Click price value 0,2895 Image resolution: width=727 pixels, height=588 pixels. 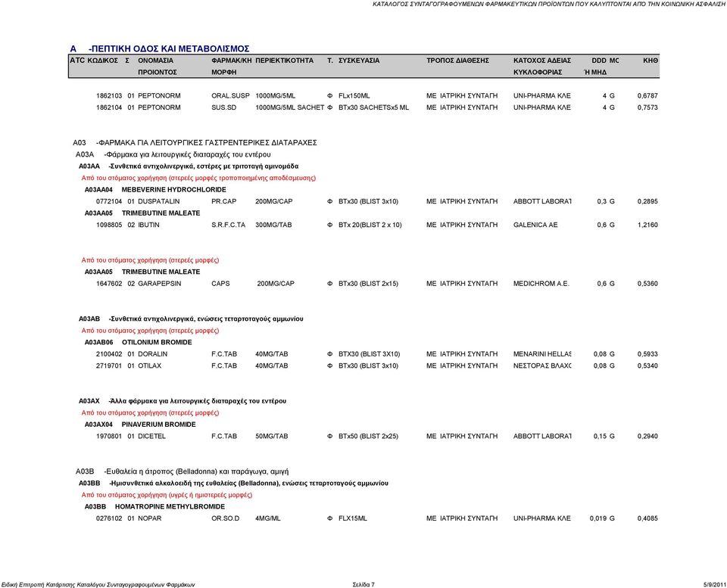point(647,201)
